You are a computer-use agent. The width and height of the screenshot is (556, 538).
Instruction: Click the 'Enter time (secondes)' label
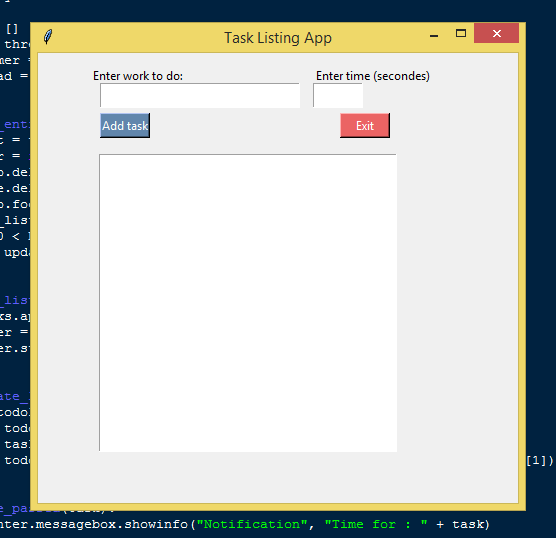[x=373, y=76]
